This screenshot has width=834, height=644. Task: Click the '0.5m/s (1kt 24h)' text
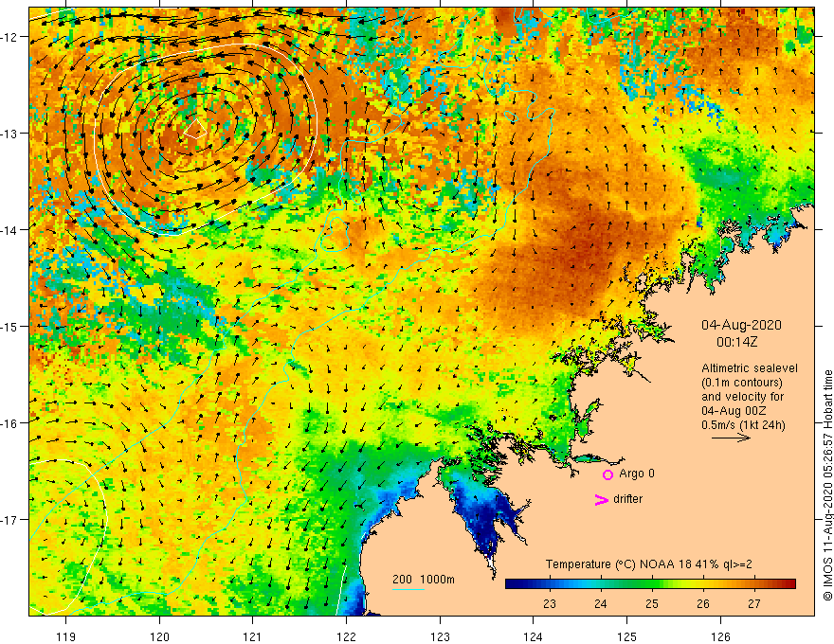tap(743, 425)
